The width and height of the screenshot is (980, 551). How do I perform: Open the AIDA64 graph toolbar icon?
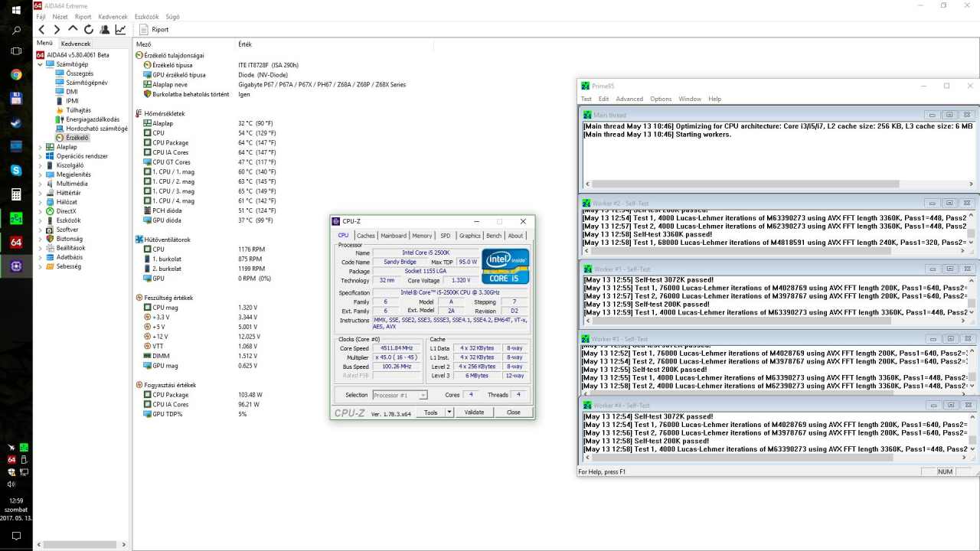pyautogui.click(x=120, y=30)
